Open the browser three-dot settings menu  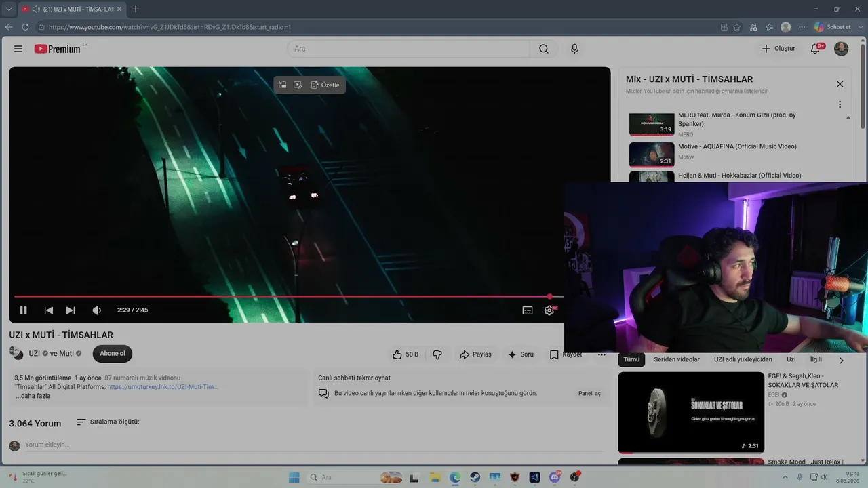[802, 27]
